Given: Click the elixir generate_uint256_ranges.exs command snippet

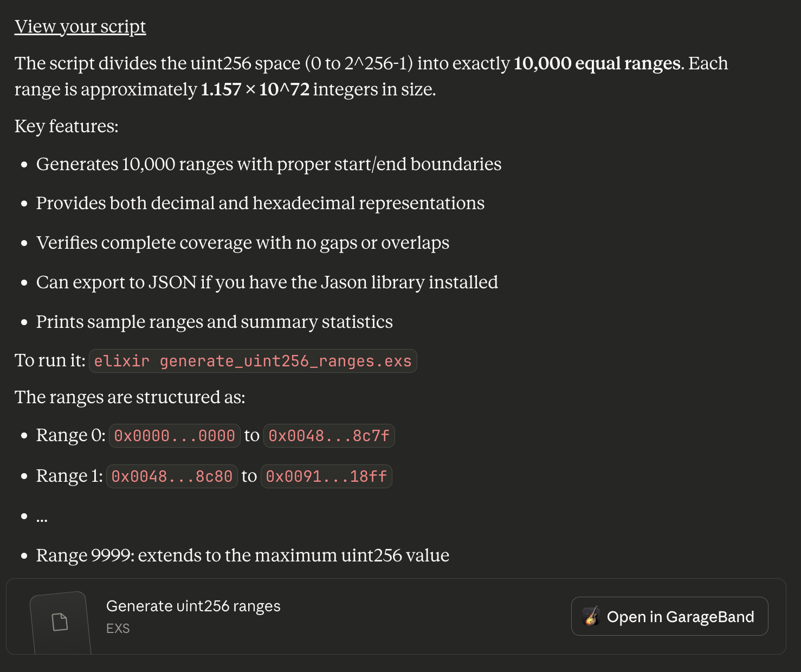Looking at the screenshot, I should pos(253,361).
